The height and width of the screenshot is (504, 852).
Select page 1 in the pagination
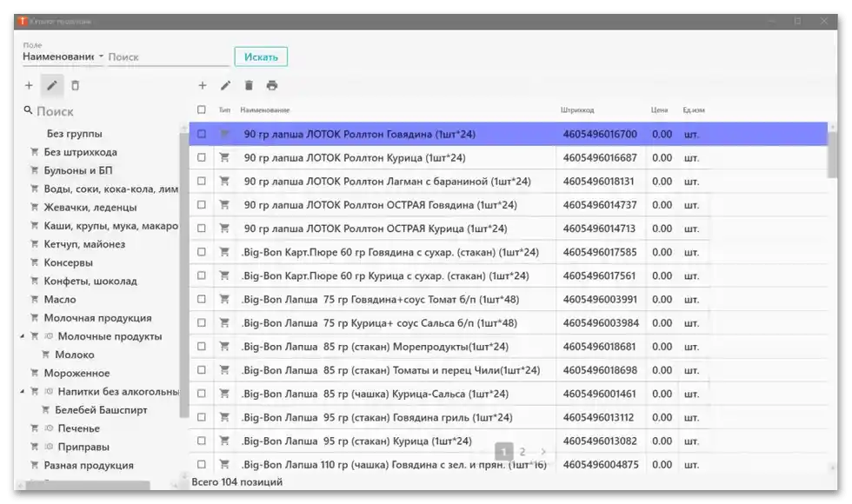point(503,452)
